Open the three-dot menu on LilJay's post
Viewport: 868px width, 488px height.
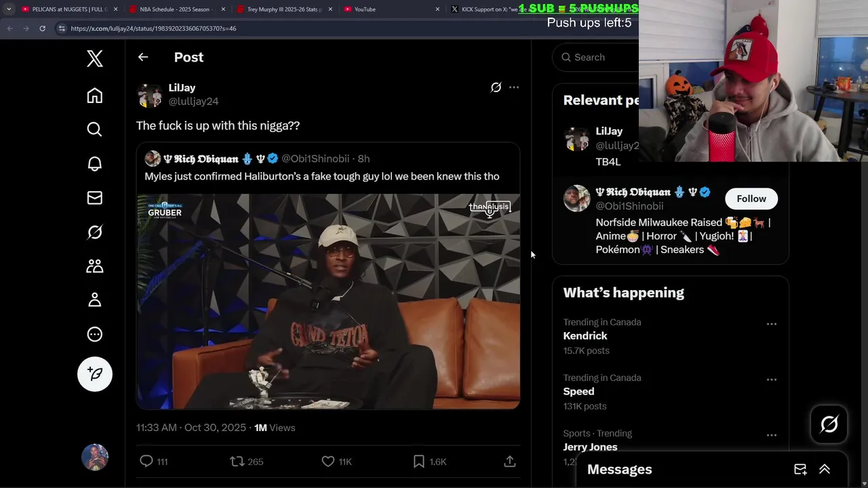tap(514, 87)
